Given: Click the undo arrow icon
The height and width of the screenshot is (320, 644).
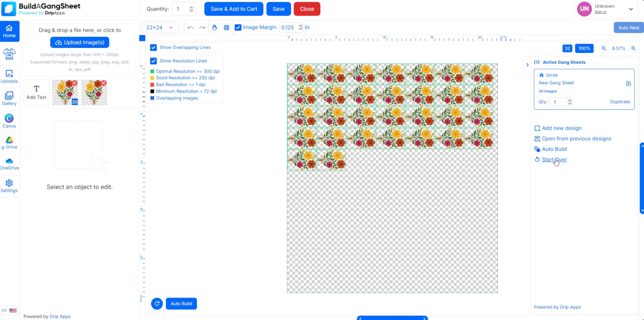Looking at the screenshot, I should 190,28.
